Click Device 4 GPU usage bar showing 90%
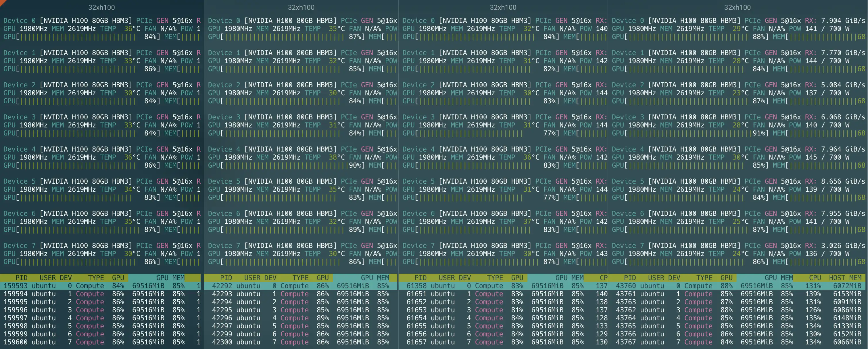Viewport: 868px width, 349px height. click(x=286, y=165)
